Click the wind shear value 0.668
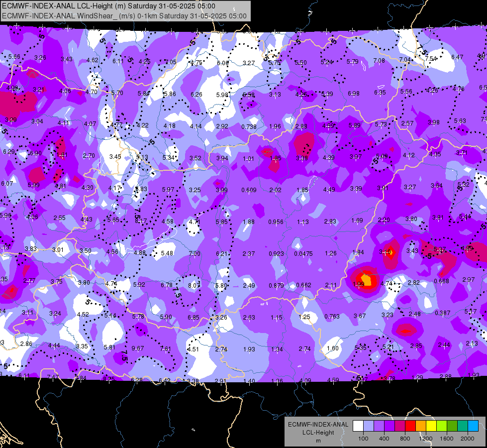The width and height of the screenshot is (487, 448). 441,281
